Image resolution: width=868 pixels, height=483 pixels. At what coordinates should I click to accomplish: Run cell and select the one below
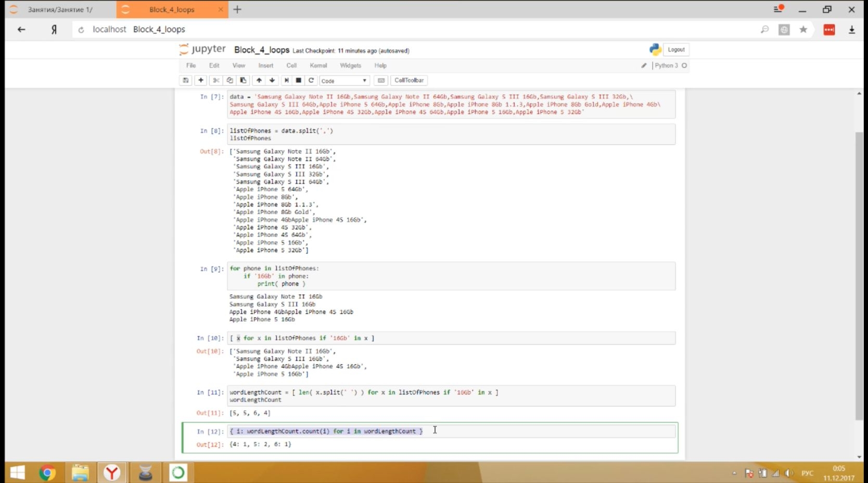[286, 80]
